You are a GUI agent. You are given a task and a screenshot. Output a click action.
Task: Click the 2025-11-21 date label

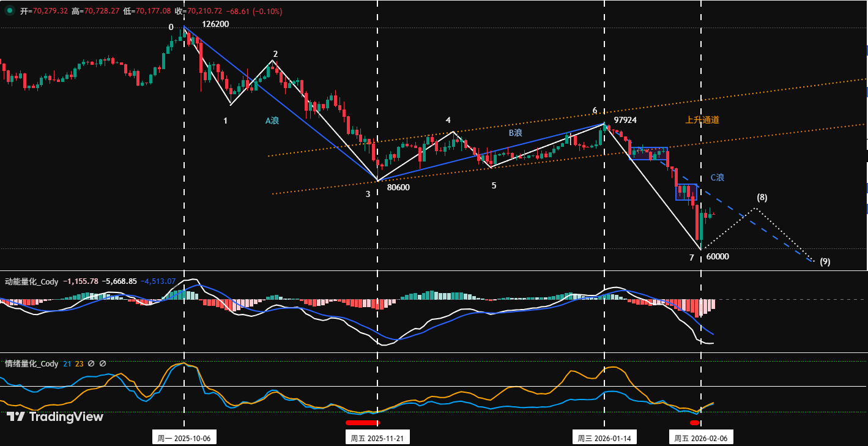pos(377,438)
